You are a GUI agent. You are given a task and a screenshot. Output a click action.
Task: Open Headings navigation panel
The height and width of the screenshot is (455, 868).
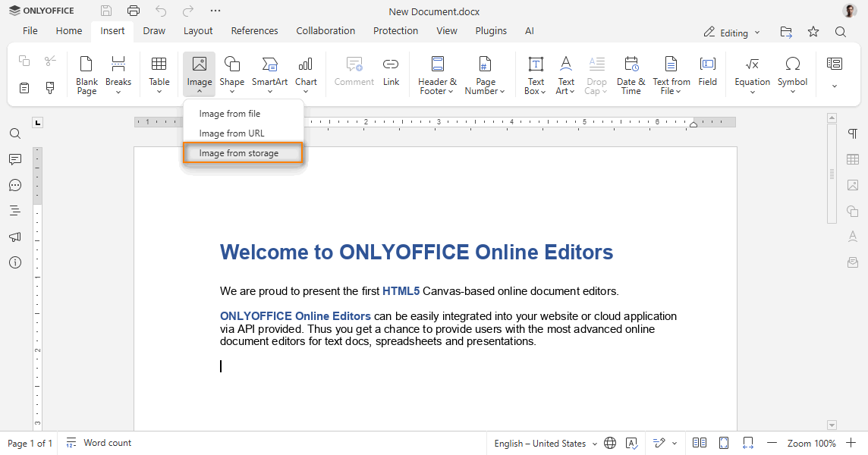coord(15,211)
